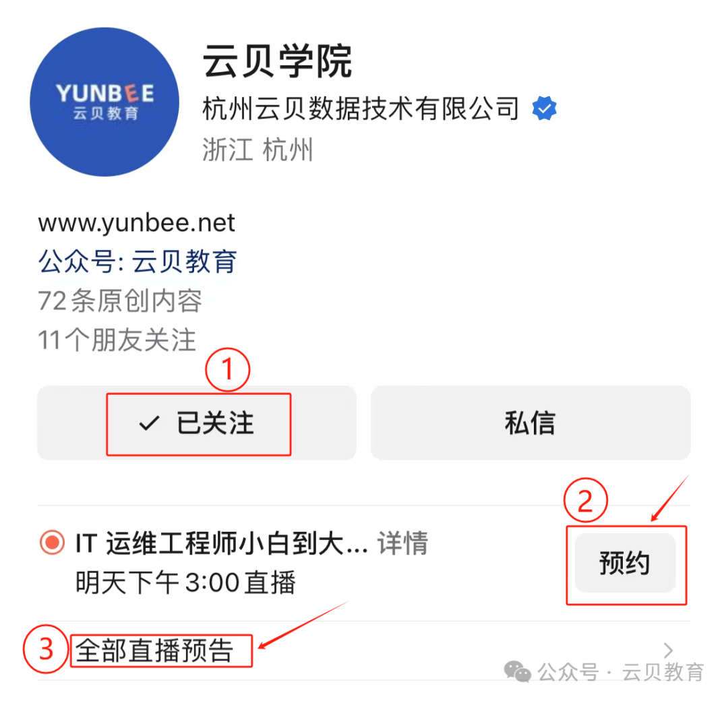Click the 浙江 杭州 location text
The height and width of the screenshot is (701, 728).
(257, 150)
